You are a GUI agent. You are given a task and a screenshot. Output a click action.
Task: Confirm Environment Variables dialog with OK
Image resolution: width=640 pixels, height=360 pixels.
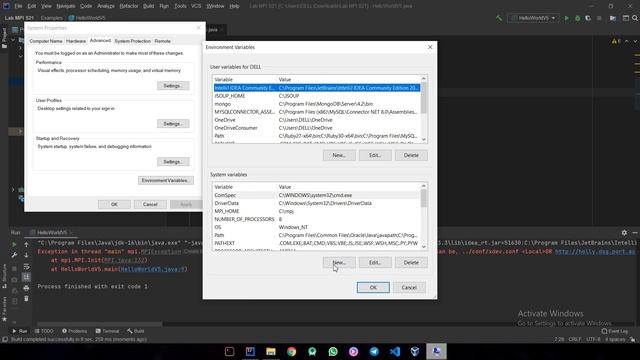pos(373,287)
